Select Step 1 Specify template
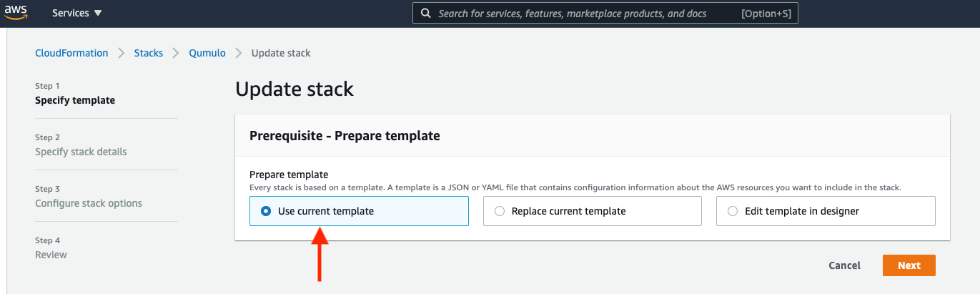The height and width of the screenshot is (294, 980). tap(75, 94)
